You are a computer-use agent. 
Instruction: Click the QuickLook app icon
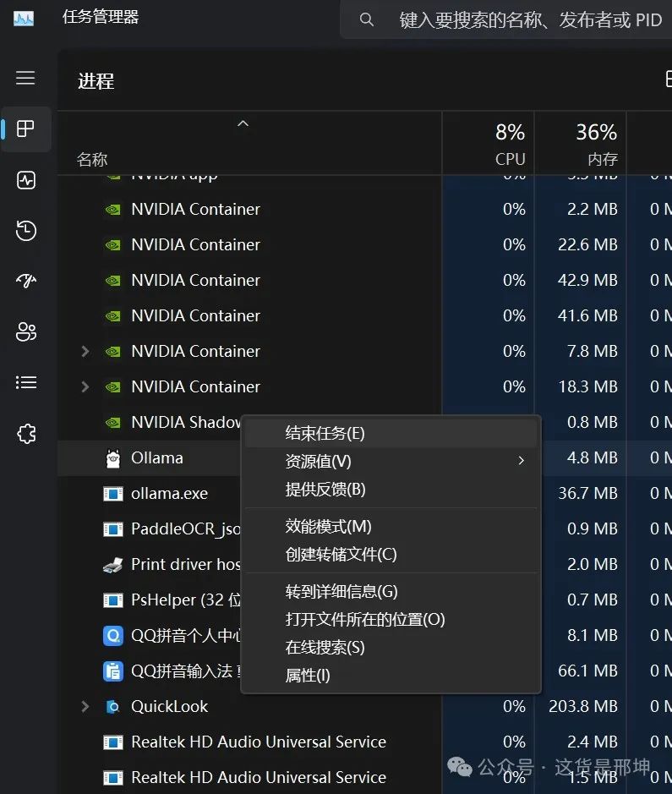point(112,707)
